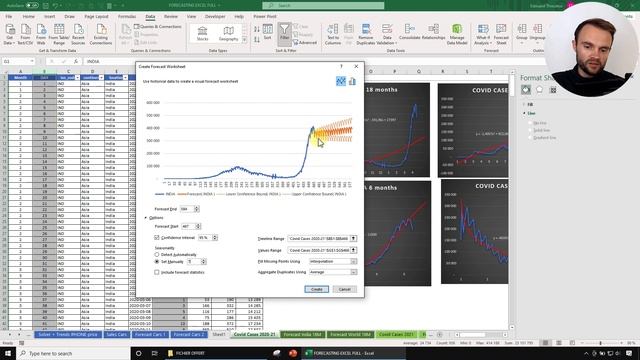Screen dimensions: 640x360
Task: Open Size & Properties tab in Format pane
Action: (553, 89)
